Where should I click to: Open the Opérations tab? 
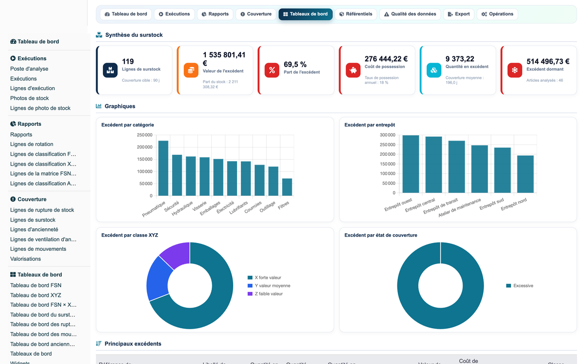(497, 14)
